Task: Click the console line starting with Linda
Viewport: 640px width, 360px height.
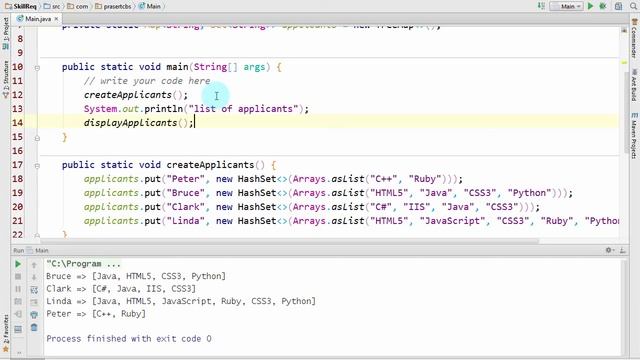Action: (181, 301)
